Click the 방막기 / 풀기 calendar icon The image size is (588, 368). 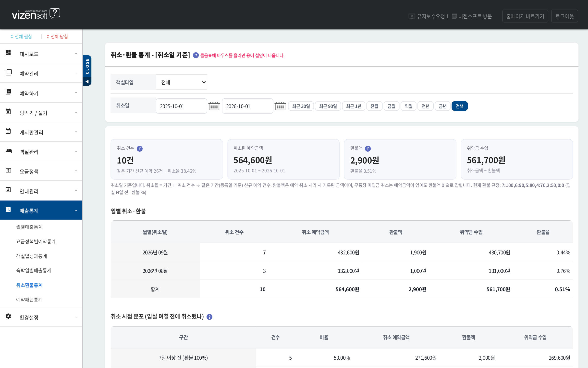point(8,111)
